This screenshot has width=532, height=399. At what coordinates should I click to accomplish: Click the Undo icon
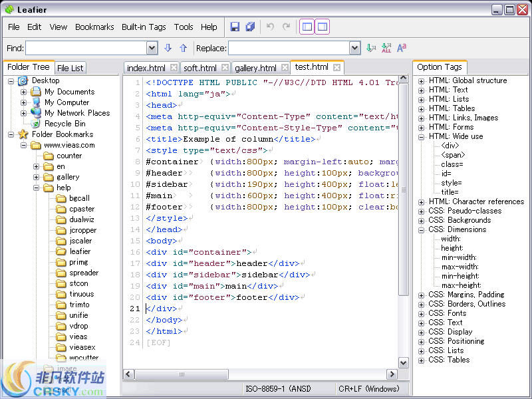coord(271,27)
